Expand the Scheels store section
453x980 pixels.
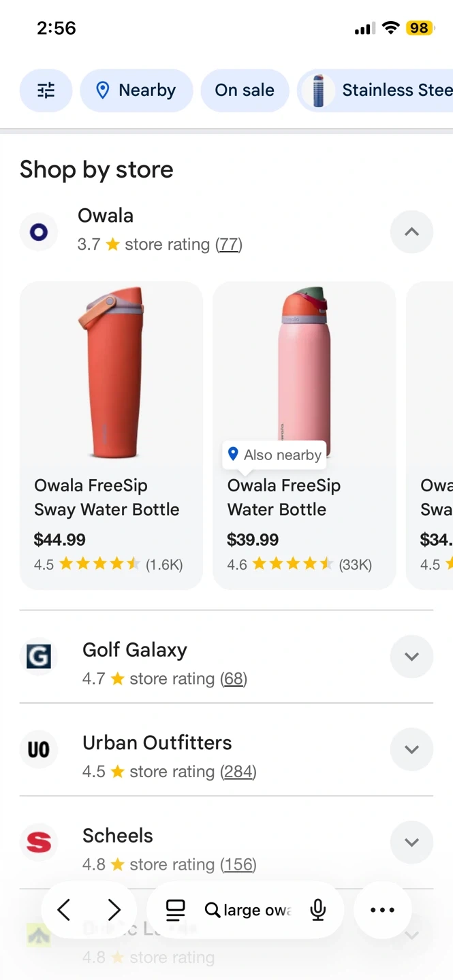tap(411, 842)
